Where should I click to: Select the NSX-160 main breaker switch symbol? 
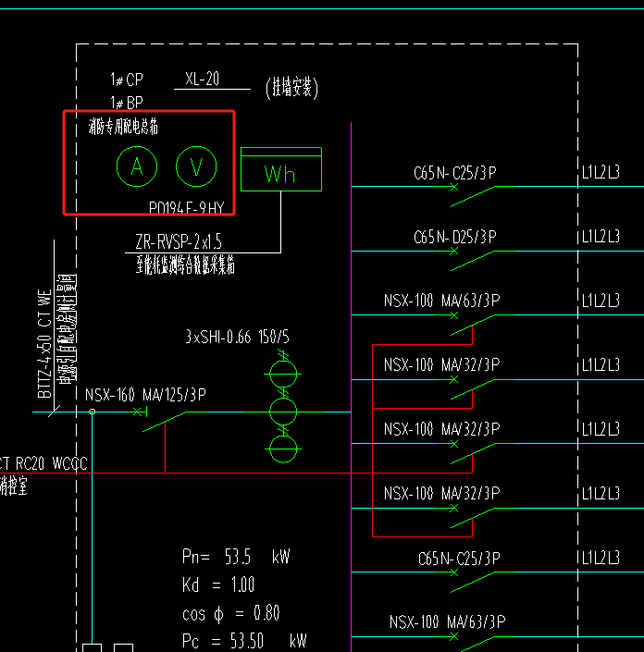coord(162,420)
